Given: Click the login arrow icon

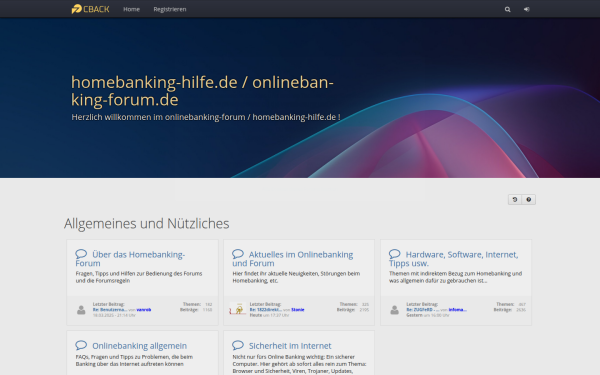Looking at the screenshot, I should [x=527, y=9].
